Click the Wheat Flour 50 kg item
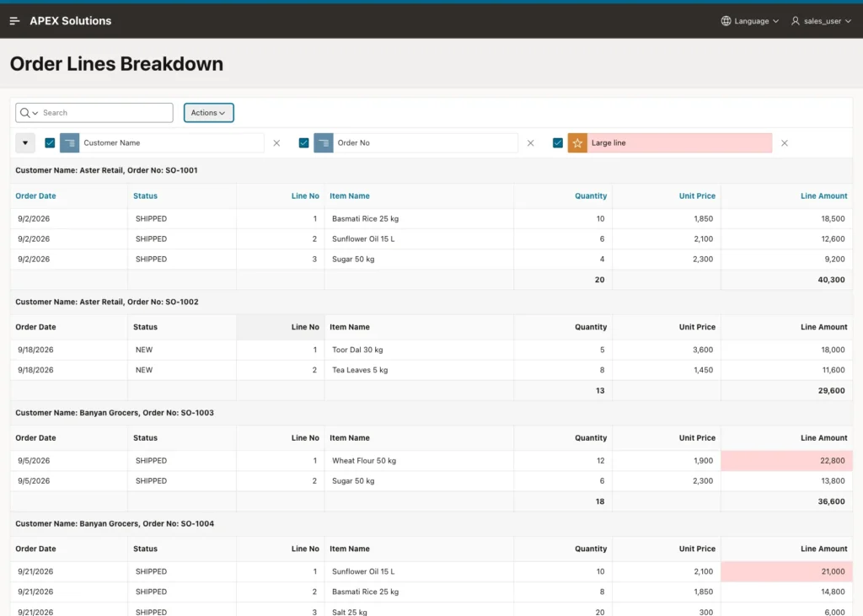Screen dimensions: 863x616 coord(364,461)
